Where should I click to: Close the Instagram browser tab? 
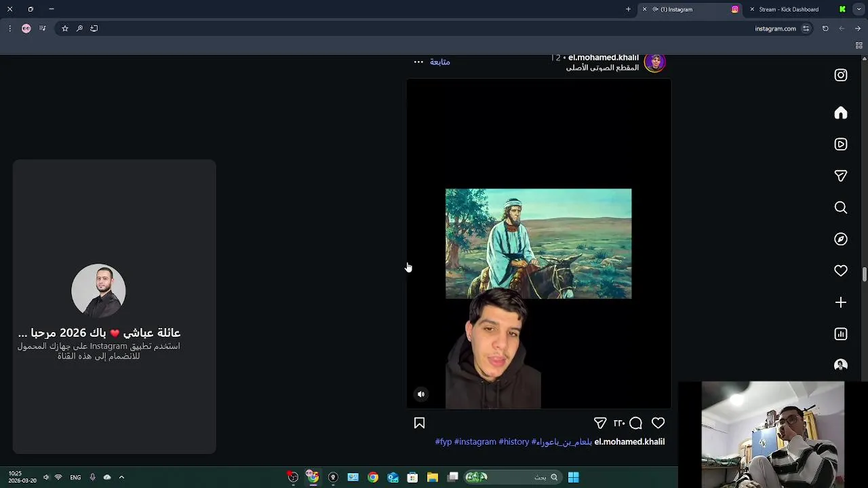pyautogui.click(x=644, y=9)
